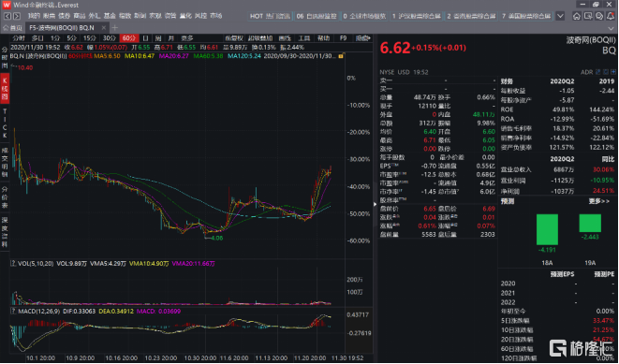The width and height of the screenshot is (619, 364).
Task: Click the lock icon after chart date range
Action: tap(341, 56)
